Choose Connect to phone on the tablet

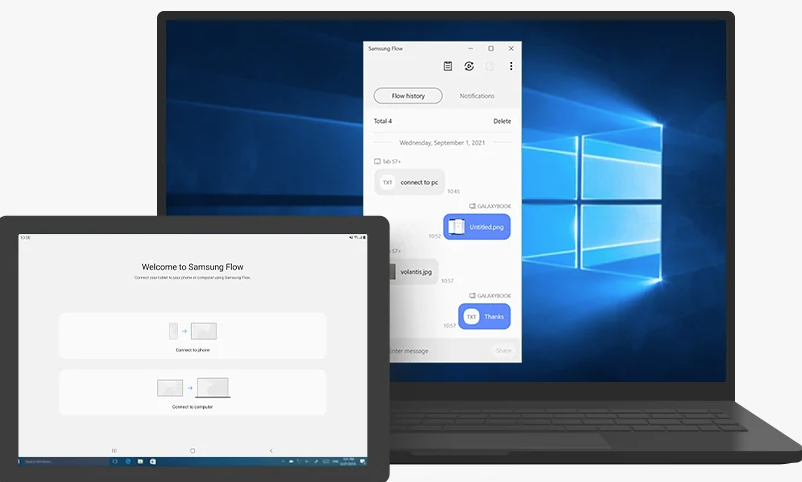point(192,335)
